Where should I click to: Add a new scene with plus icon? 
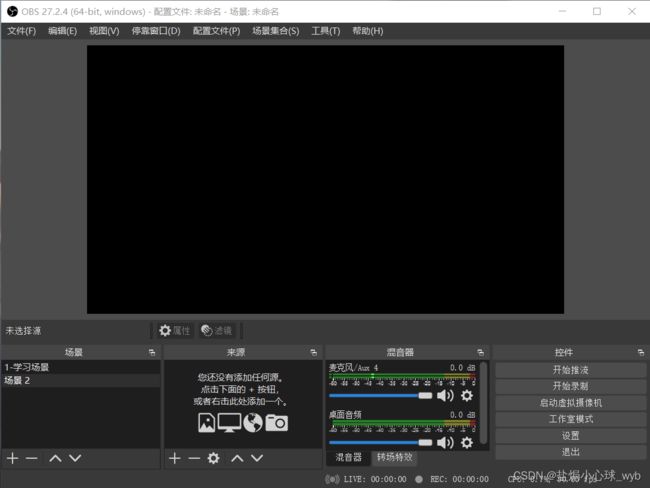click(12, 458)
